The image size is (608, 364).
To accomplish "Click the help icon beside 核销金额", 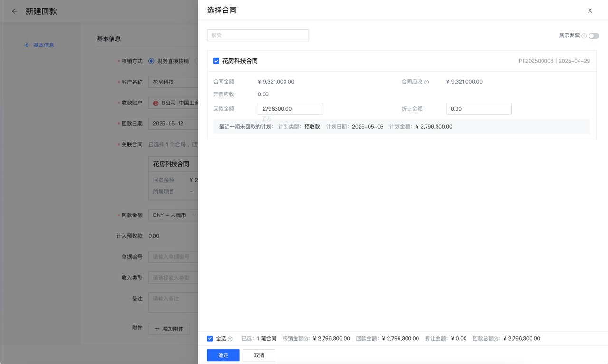I will click(306, 339).
